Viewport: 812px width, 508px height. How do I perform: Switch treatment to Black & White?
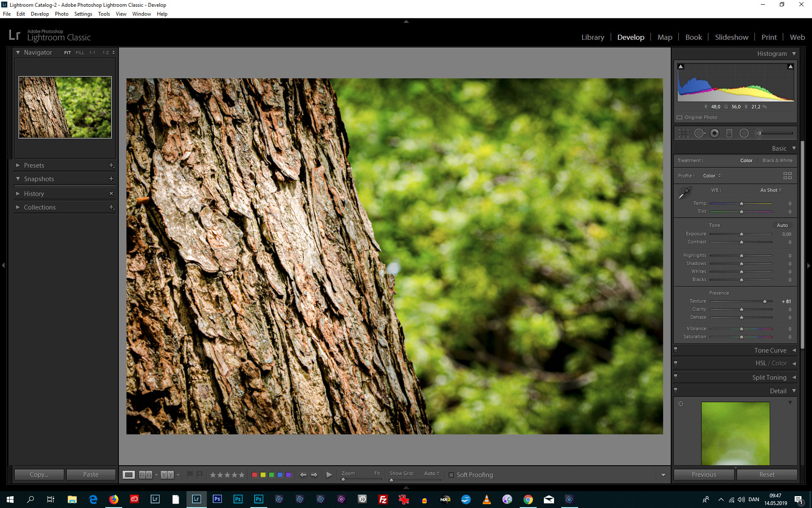777,160
